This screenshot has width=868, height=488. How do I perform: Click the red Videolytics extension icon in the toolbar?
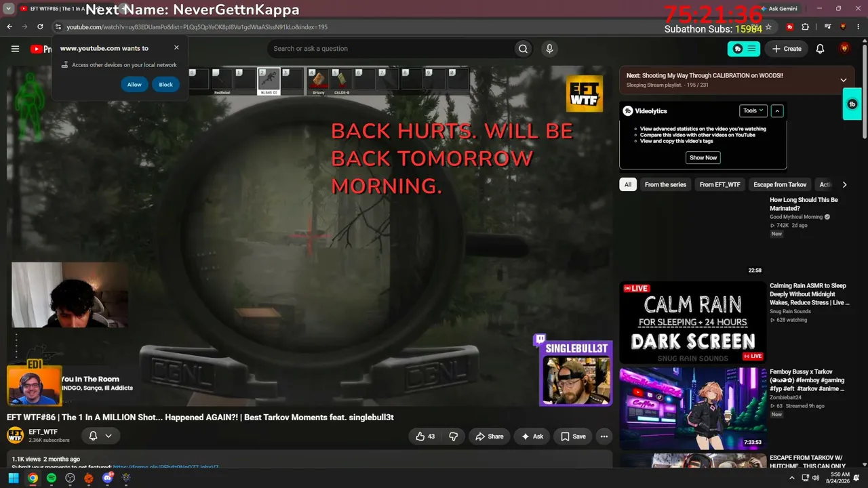click(790, 27)
